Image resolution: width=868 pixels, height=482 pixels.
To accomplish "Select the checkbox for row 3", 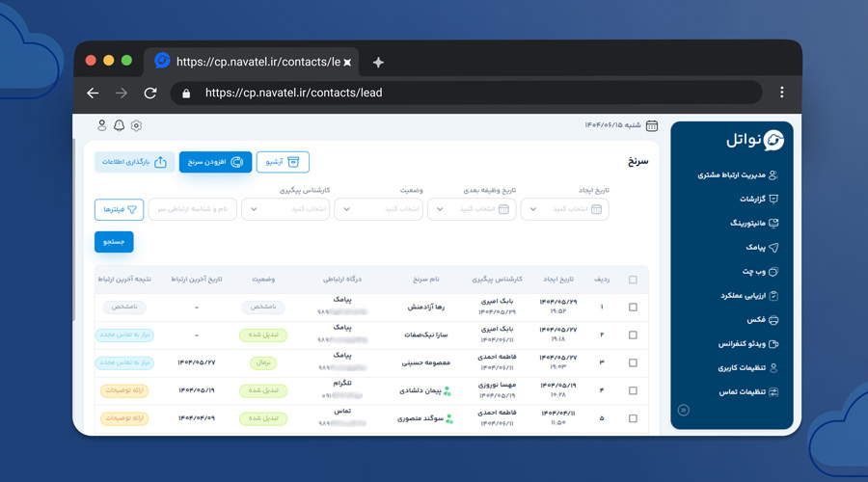I will click(633, 363).
